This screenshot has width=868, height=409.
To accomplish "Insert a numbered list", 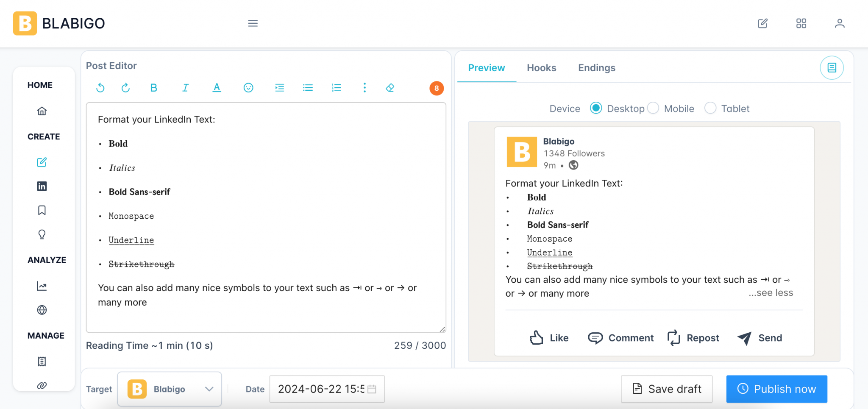I will (x=336, y=88).
